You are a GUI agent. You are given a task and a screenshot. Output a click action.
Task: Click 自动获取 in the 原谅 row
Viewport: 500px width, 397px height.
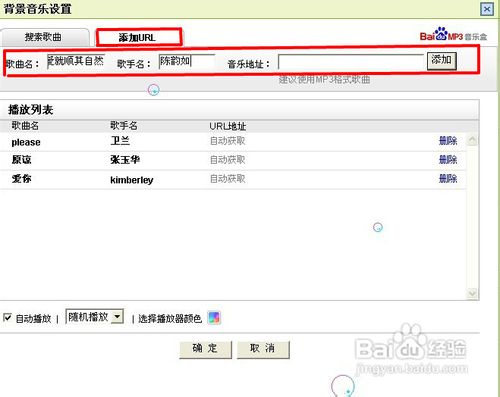click(228, 160)
